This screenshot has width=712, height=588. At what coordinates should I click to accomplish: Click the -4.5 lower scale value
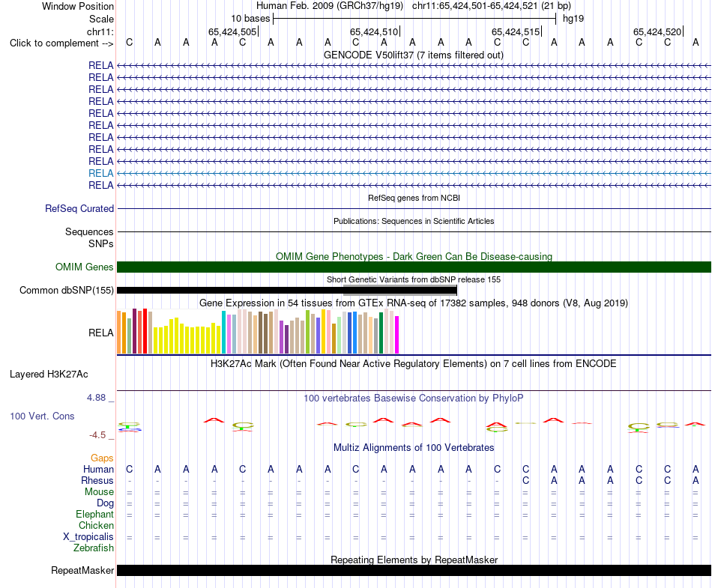tap(97, 435)
